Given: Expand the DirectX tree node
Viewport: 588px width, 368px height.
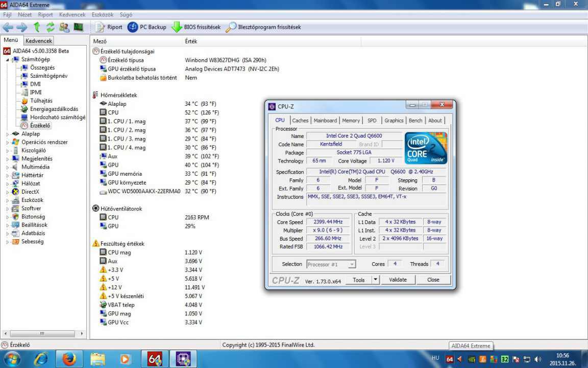Looking at the screenshot, I should point(7,192).
